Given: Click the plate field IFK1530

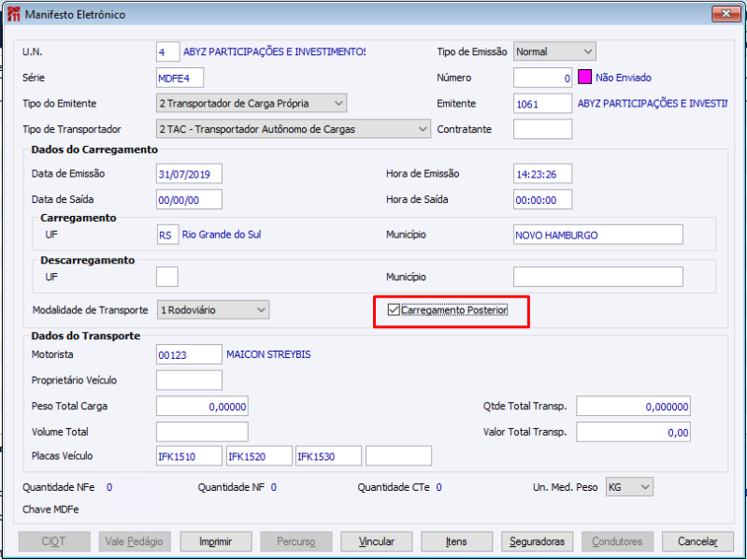Looking at the screenshot, I should [329, 456].
